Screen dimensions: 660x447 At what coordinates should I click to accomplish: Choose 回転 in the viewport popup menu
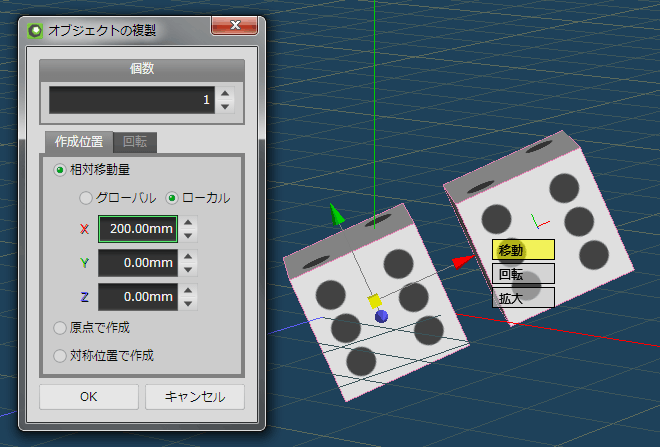click(x=523, y=274)
